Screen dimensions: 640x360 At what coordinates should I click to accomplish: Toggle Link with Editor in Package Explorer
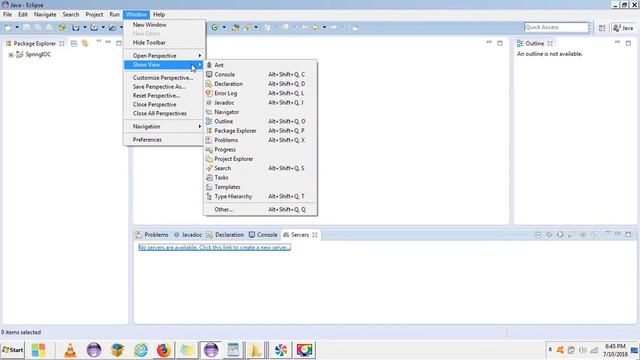point(84,43)
